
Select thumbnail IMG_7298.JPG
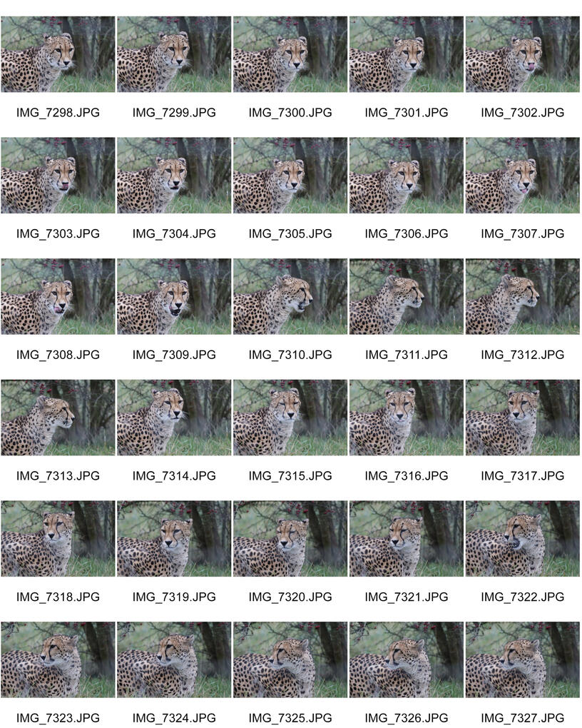pos(58,54)
